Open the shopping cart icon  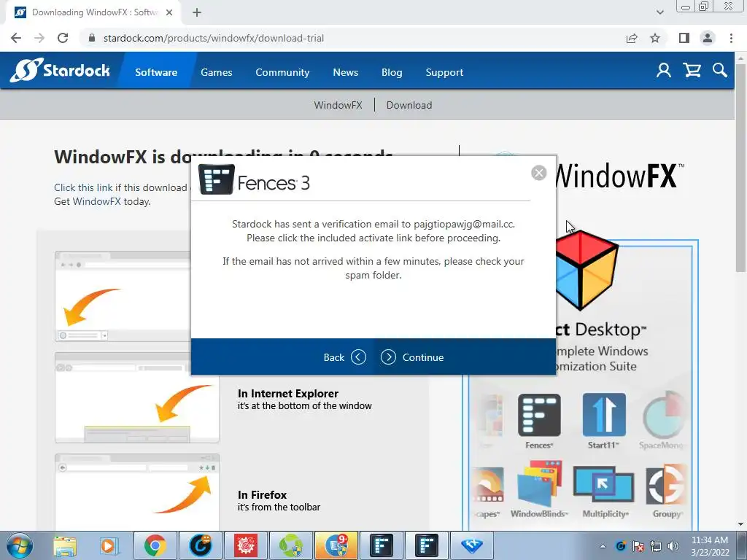[692, 71]
